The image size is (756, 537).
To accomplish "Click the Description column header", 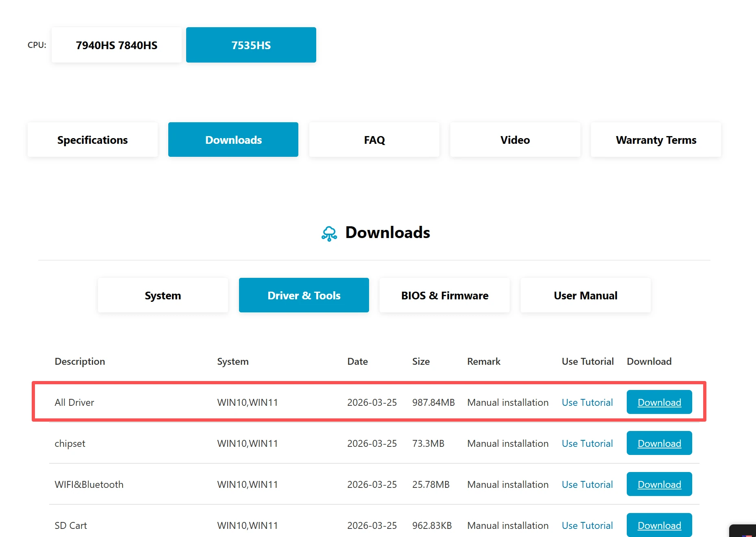I will pyautogui.click(x=80, y=362).
